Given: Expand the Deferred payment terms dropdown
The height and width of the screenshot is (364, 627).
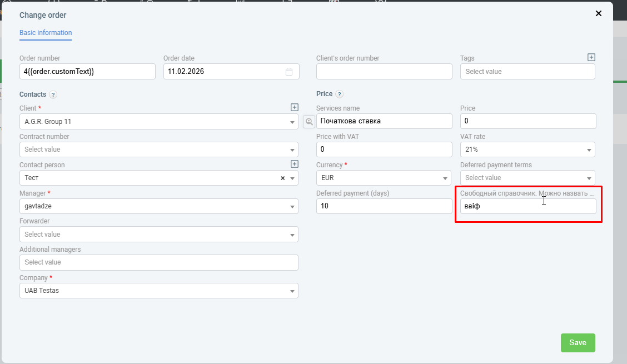Looking at the screenshot, I should coord(589,178).
